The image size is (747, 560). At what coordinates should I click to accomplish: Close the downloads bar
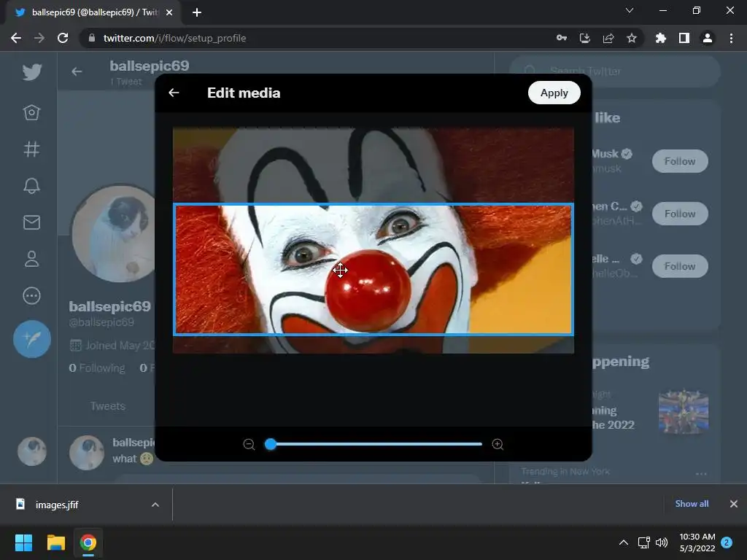point(734,504)
